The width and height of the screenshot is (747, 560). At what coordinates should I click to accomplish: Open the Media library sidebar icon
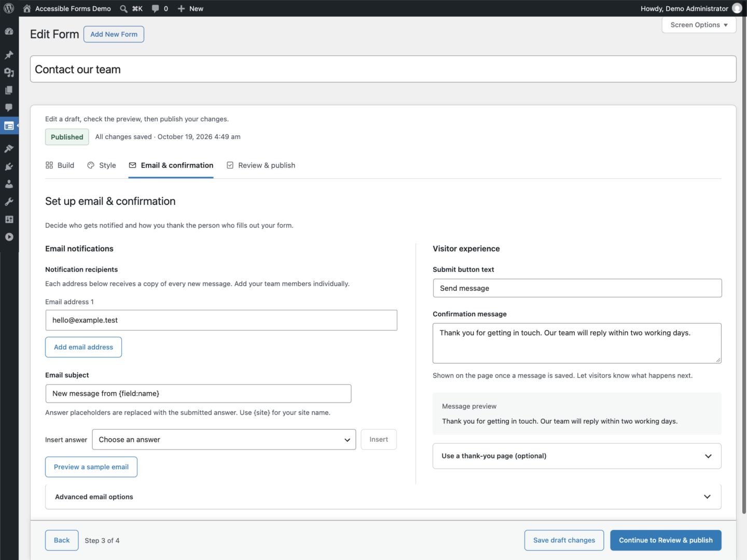click(x=9, y=73)
